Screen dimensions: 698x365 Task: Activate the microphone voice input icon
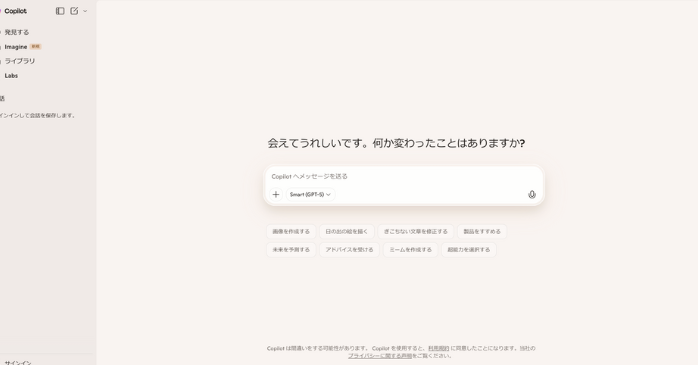click(x=532, y=195)
